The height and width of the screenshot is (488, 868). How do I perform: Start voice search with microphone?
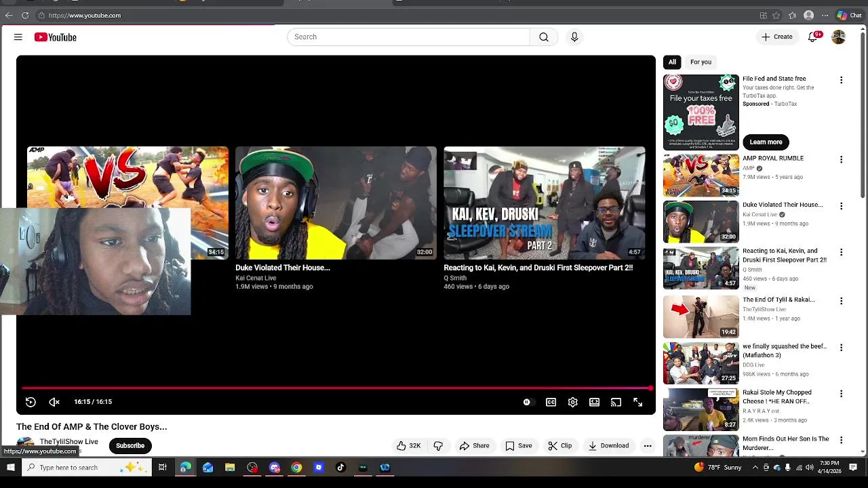coord(574,37)
